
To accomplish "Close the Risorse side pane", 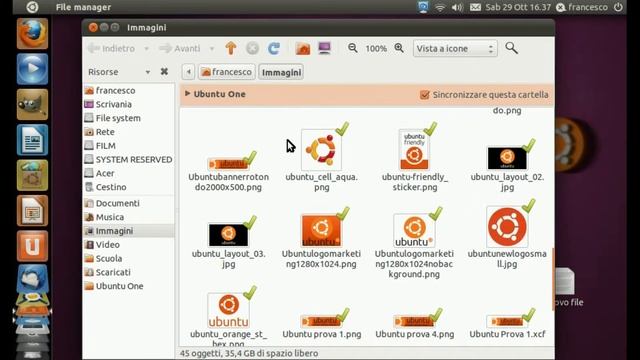I will [x=164, y=71].
